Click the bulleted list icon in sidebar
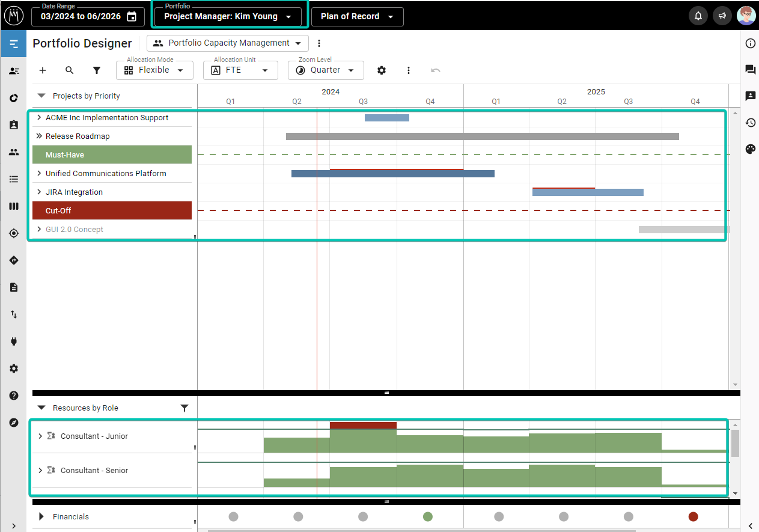The width and height of the screenshot is (759, 532). (x=13, y=179)
